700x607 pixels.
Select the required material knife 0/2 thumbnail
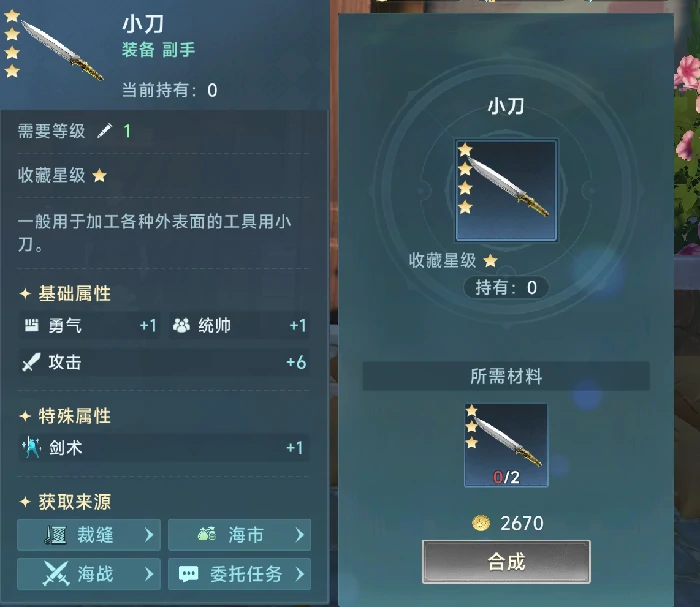coord(506,445)
